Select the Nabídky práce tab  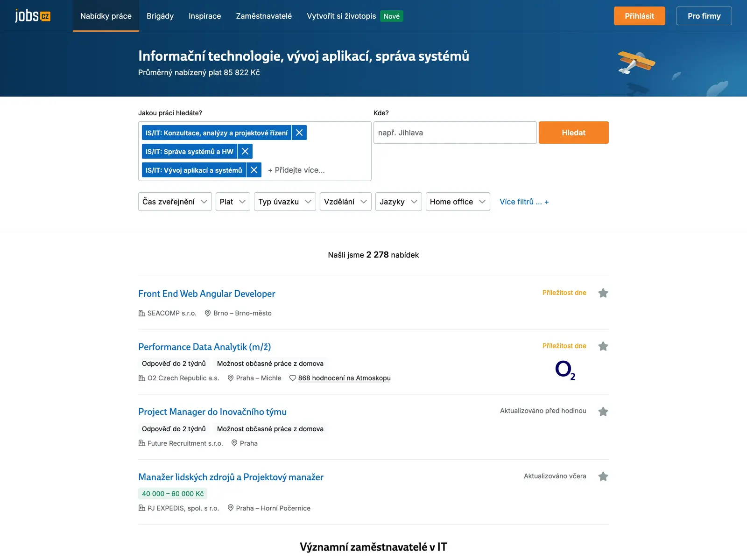(x=106, y=16)
